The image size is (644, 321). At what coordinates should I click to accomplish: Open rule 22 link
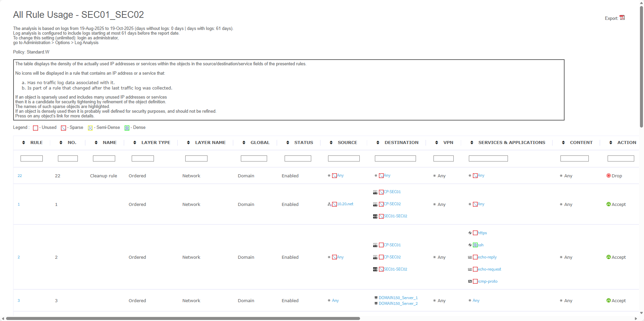pyautogui.click(x=20, y=176)
